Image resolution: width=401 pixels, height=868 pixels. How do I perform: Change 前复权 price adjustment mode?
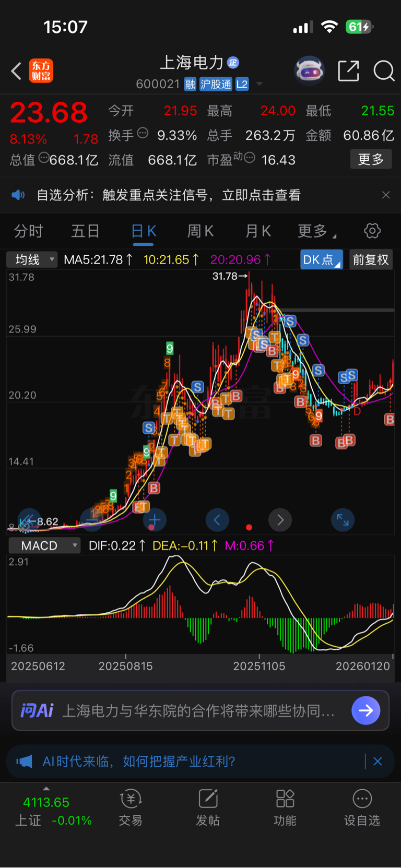371,259
